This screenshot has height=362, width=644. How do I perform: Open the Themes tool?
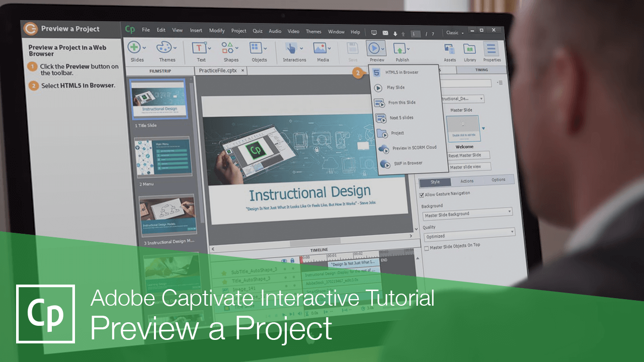pos(163,48)
